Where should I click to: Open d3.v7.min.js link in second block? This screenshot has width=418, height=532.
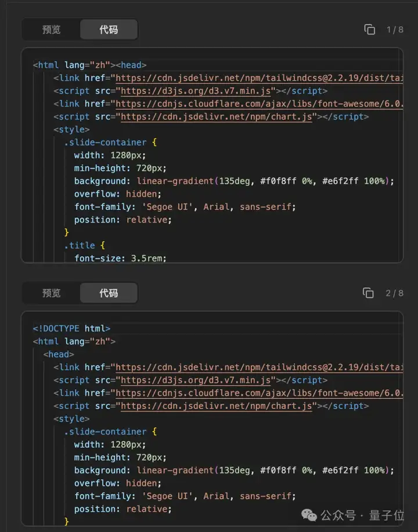point(196,380)
